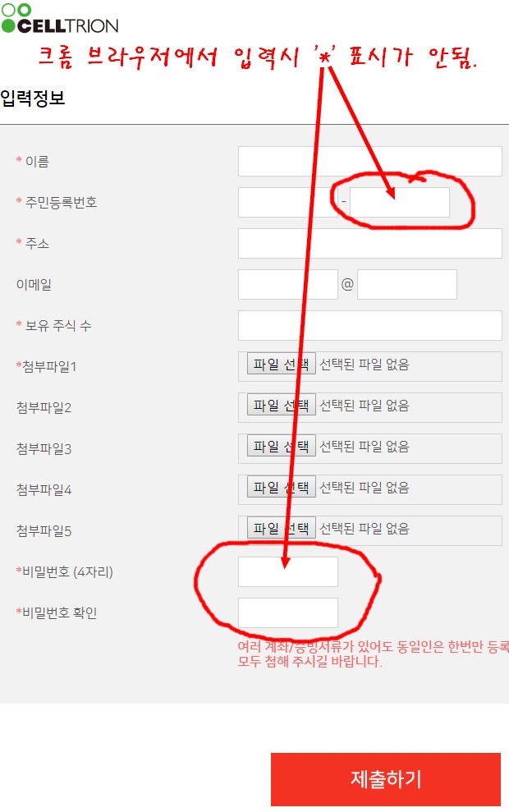This screenshot has width=509, height=812.
Task: Choose a file for 첨부파일4
Action: (281, 488)
